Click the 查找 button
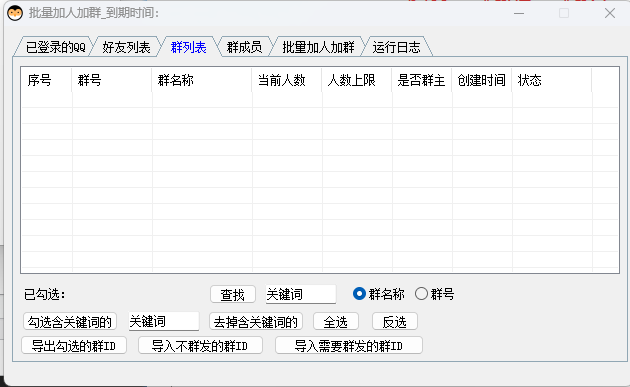 coord(233,295)
